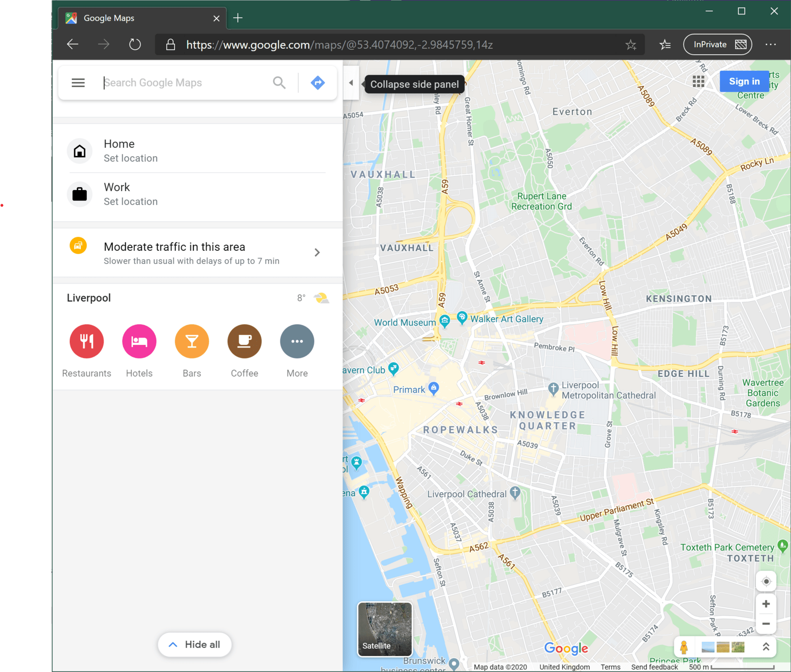Search for Hotels nearby
This screenshot has width=791, height=672.
pos(139,351)
